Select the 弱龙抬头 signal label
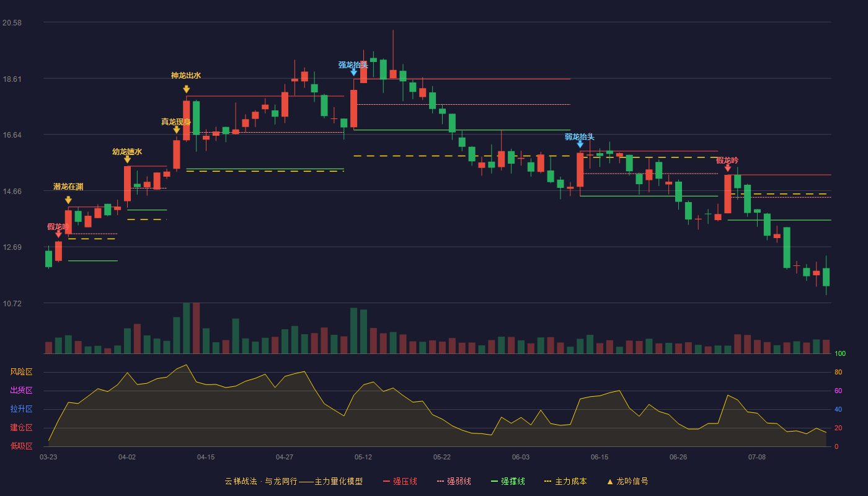The image size is (868, 496). pyautogui.click(x=580, y=137)
